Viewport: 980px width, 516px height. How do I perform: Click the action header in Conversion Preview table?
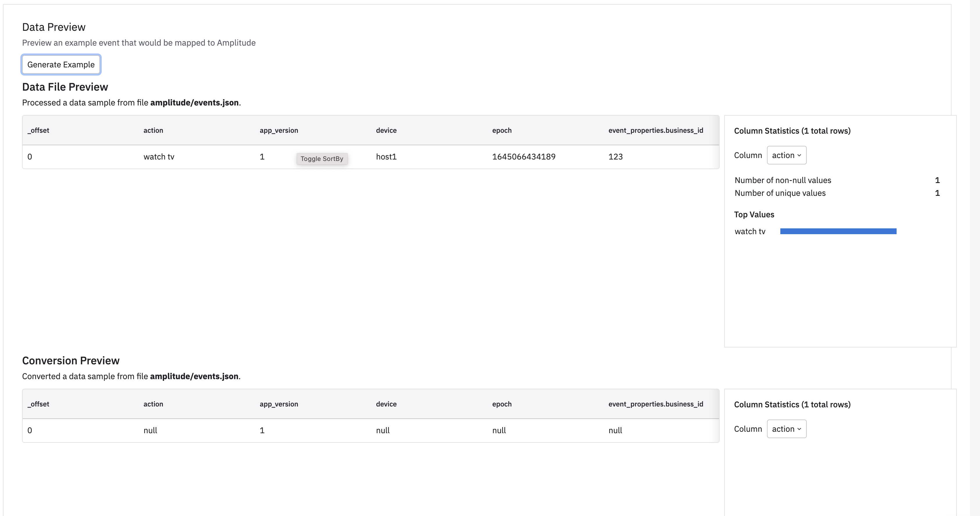click(153, 404)
